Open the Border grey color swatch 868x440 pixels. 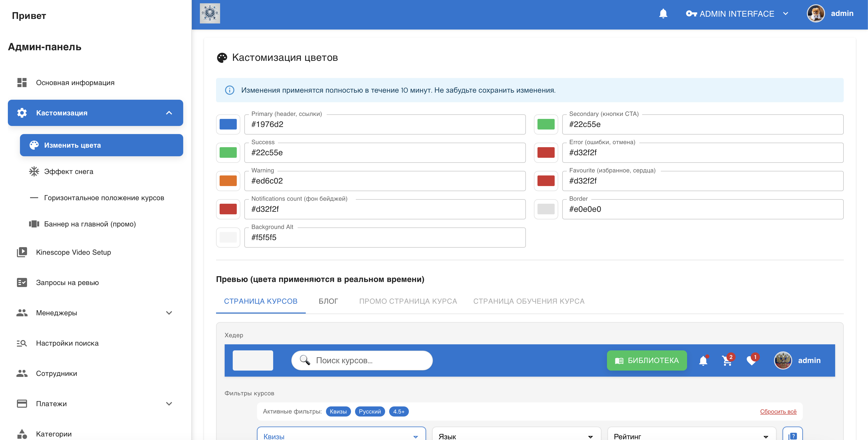pos(546,209)
